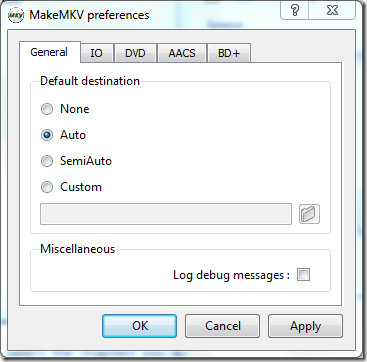Click the Log debug messages label text
367x362 pixels.
232,275
